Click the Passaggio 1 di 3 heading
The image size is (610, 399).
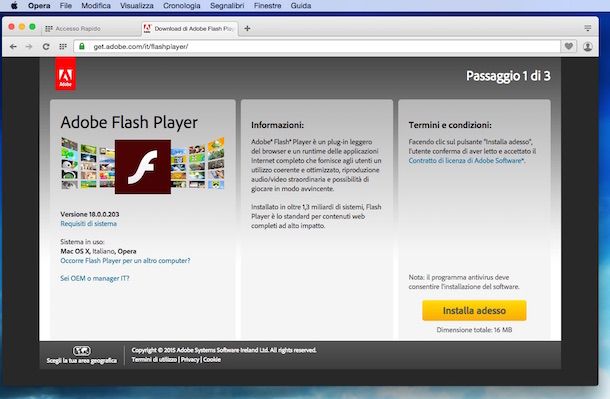coord(508,76)
